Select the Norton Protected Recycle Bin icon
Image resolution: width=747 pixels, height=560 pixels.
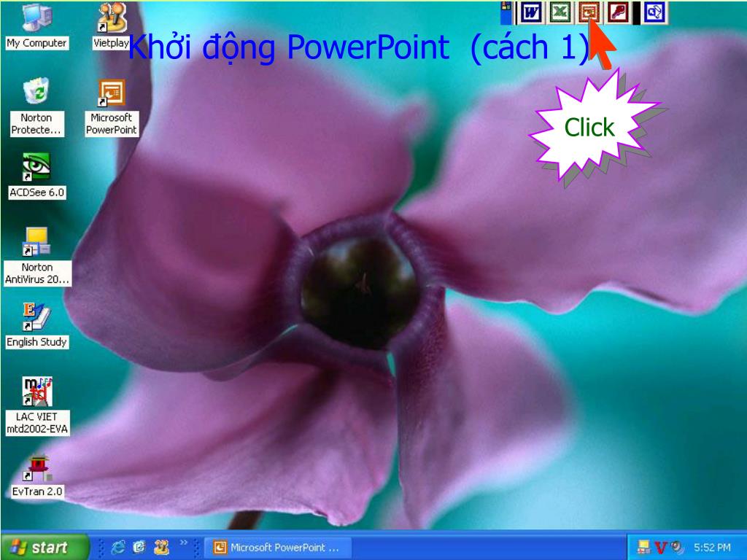(36, 107)
